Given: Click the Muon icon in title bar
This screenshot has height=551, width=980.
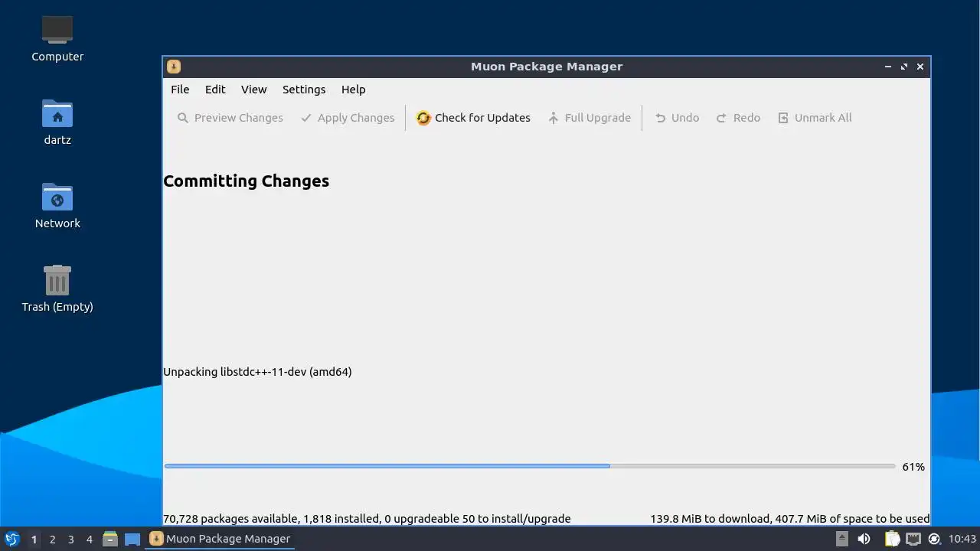Looking at the screenshot, I should point(174,67).
